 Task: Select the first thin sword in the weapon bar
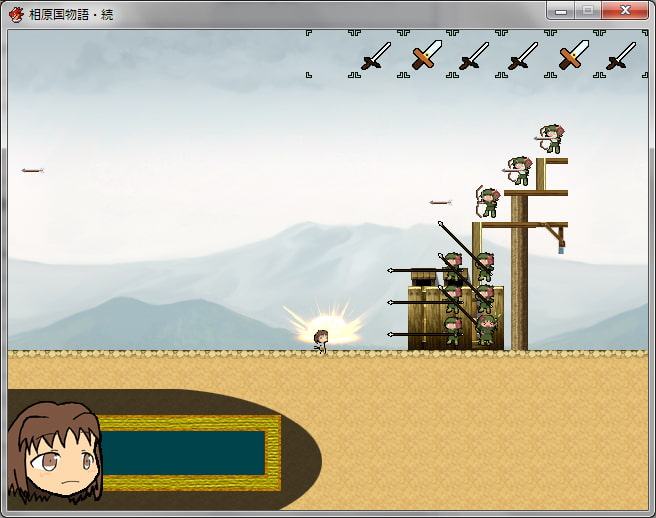pyautogui.click(x=376, y=55)
